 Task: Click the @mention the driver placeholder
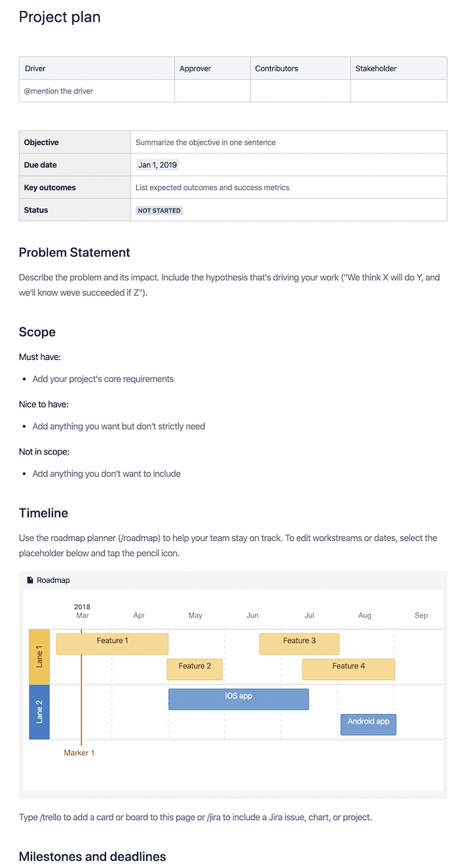tap(59, 91)
